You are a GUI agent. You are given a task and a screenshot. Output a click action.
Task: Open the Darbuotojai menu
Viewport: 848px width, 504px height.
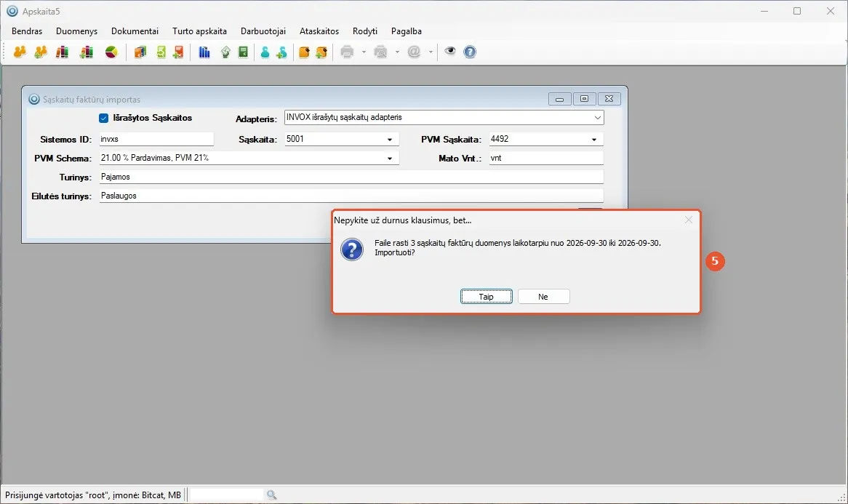263,31
